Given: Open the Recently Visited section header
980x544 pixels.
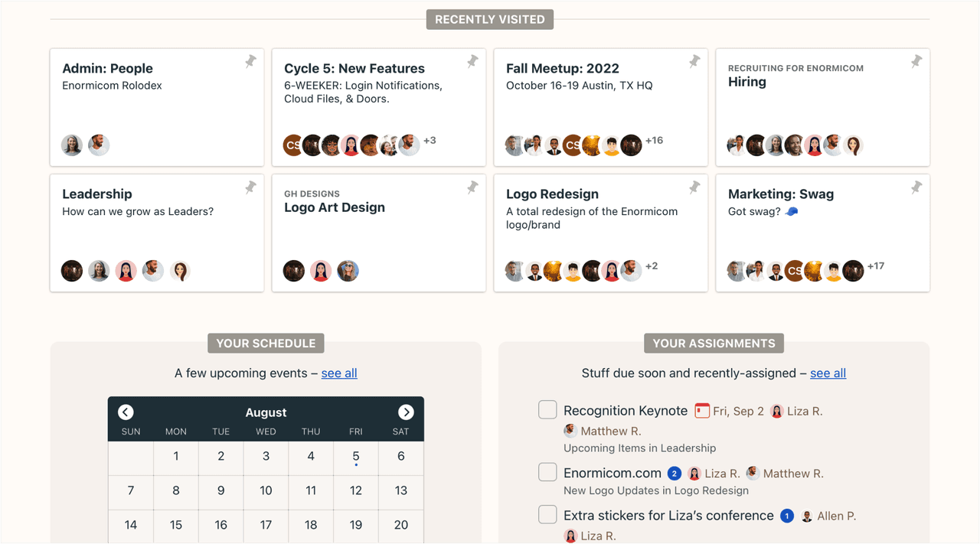Looking at the screenshot, I should (489, 19).
